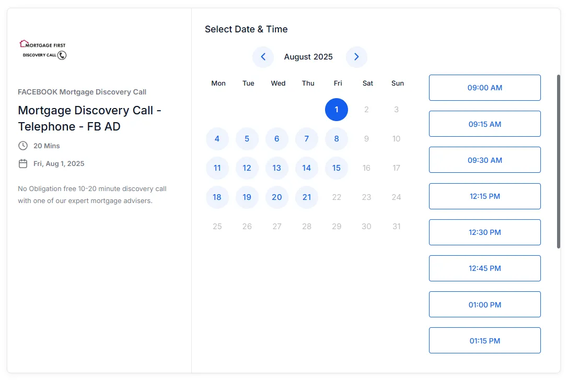Viewport: 579px width, 392px height.
Task: Click the calendar icon beside the date
Action: coord(23,163)
